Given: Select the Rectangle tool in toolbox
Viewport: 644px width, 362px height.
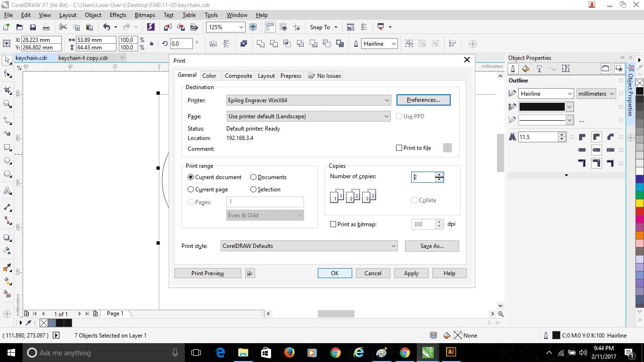Looking at the screenshot, I should pos(7,148).
